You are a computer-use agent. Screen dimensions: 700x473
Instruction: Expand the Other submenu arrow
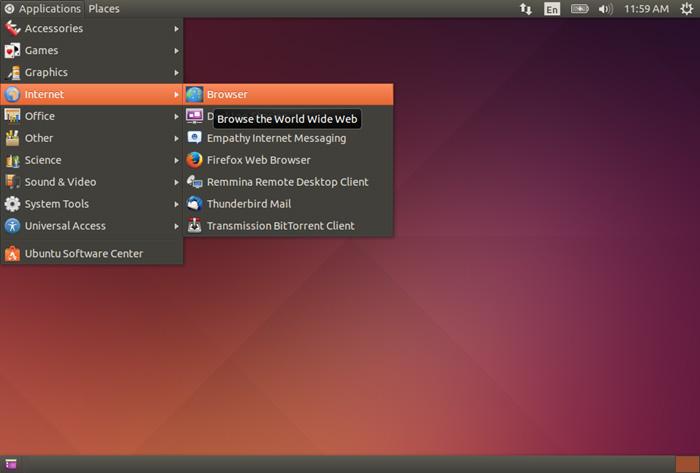176,138
